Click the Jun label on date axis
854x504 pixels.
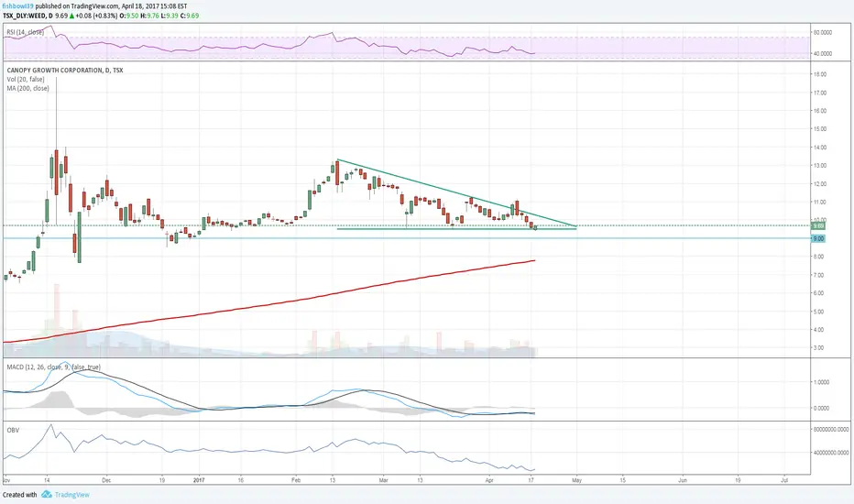pyautogui.click(x=683, y=480)
